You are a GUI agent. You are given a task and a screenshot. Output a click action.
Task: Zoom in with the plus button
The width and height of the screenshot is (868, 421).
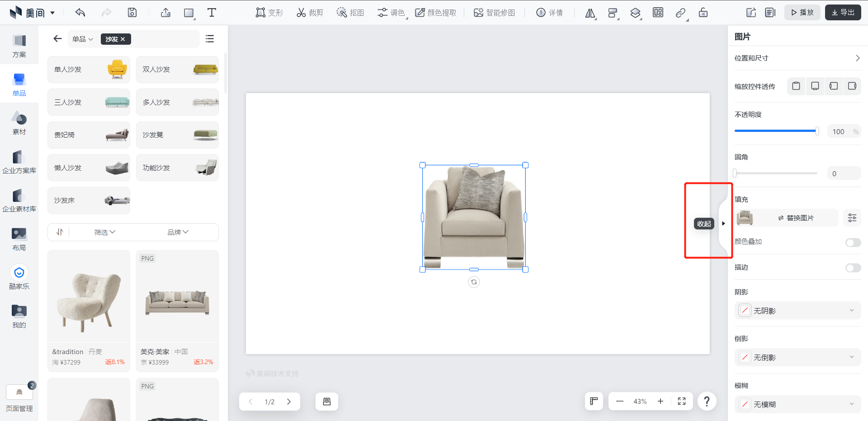click(660, 401)
